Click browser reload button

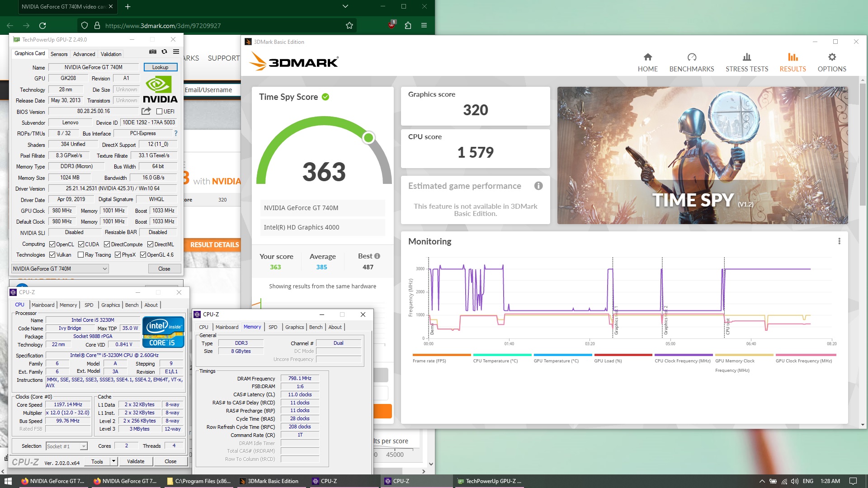[x=42, y=26]
